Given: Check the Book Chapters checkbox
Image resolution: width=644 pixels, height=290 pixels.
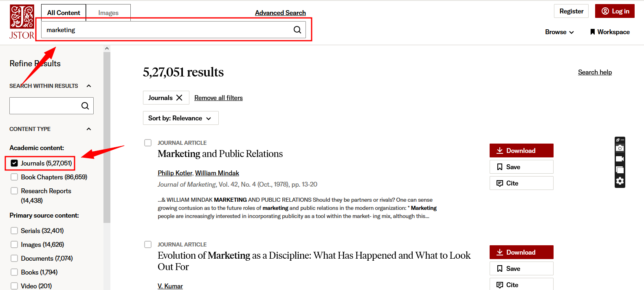Looking at the screenshot, I should (14, 177).
